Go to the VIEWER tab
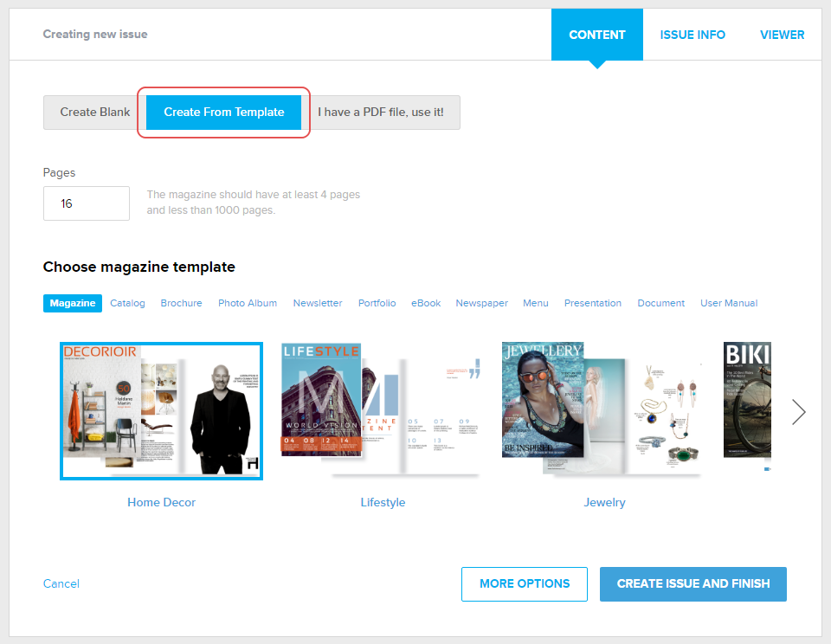 tap(782, 35)
